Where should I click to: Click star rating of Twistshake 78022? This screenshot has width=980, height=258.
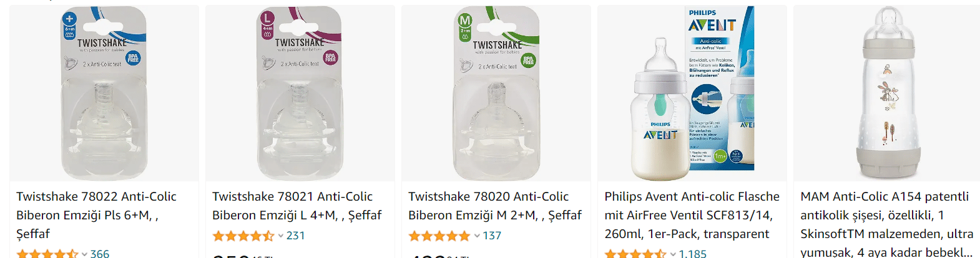[47, 254]
